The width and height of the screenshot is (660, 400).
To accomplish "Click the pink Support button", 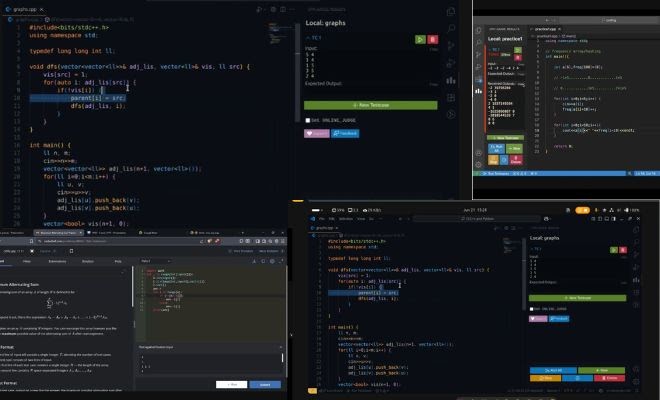I will tap(316, 132).
